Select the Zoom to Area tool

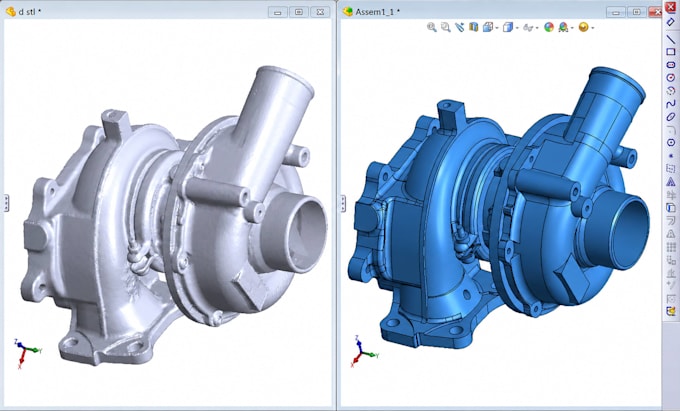tap(445, 27)
